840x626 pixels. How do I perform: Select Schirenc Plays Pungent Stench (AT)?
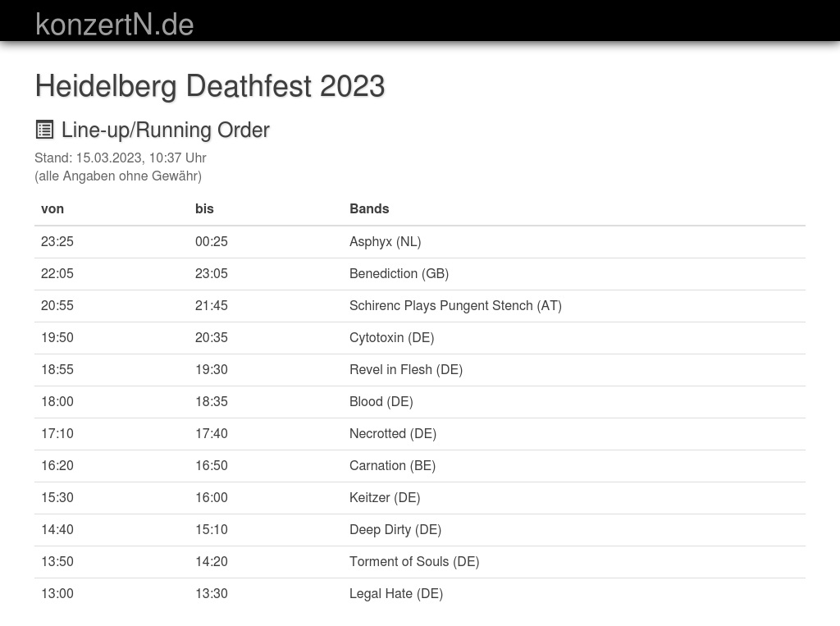point(455,305)
